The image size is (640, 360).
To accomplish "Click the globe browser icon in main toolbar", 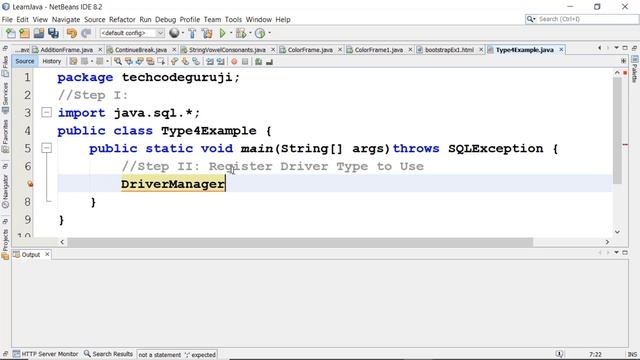I will (x=174, y=33).
